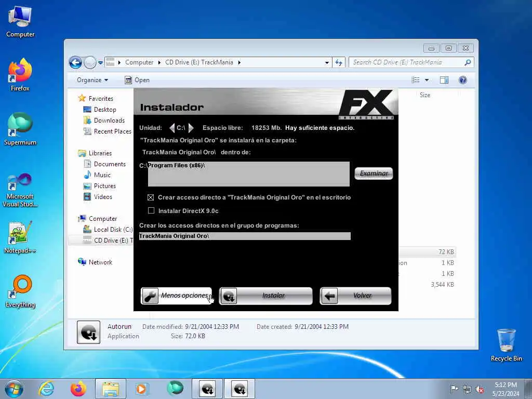532x399 pixels.
Task: Open more view options dropdown arrow
Action: click(x=427, y=80)
